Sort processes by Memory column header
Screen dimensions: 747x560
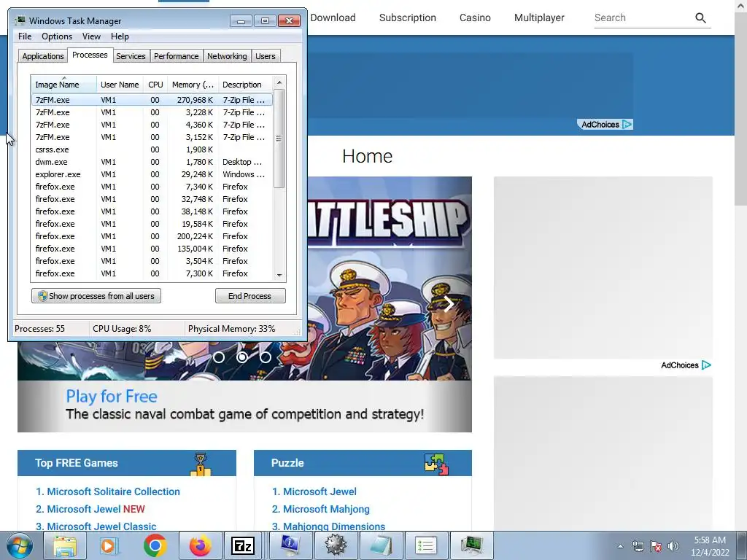(193, 85)
